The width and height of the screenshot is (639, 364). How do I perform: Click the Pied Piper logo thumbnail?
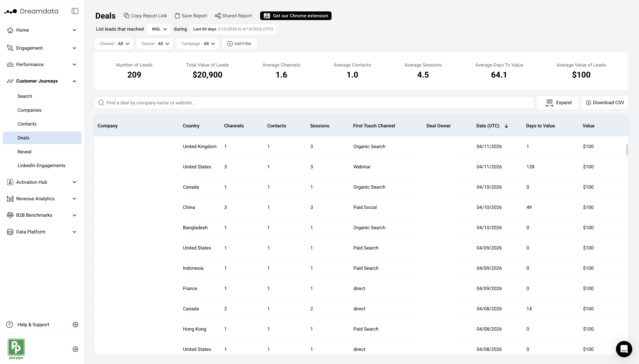(16, 347)
